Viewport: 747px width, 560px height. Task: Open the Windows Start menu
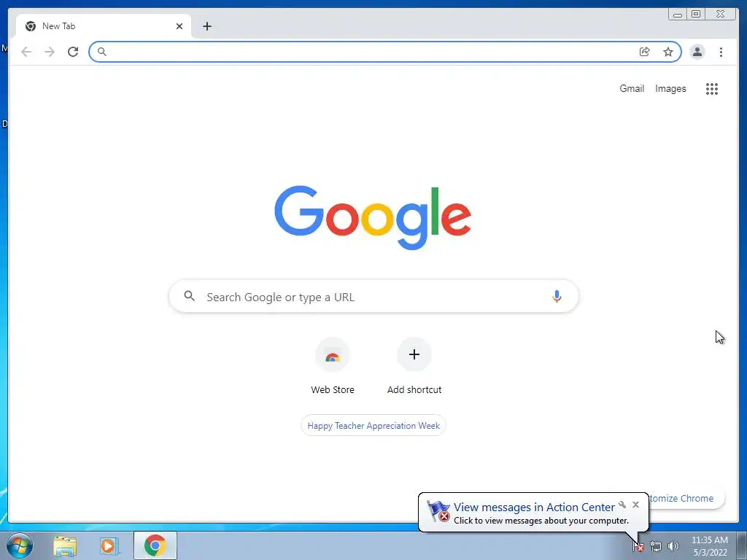pos(20,545)
